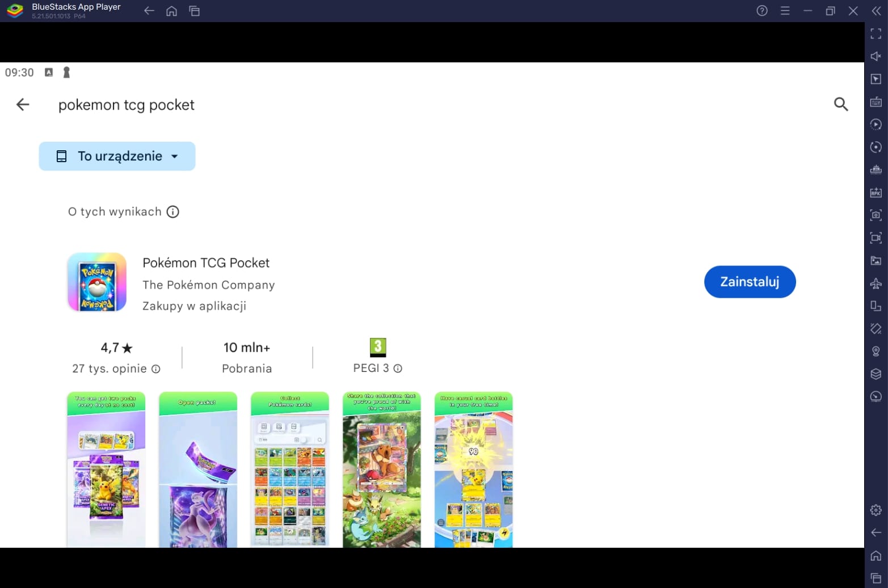Click Android back arrow in sidebar
Viewport: 888px width, 588px height.
click(x=876, y=533)
